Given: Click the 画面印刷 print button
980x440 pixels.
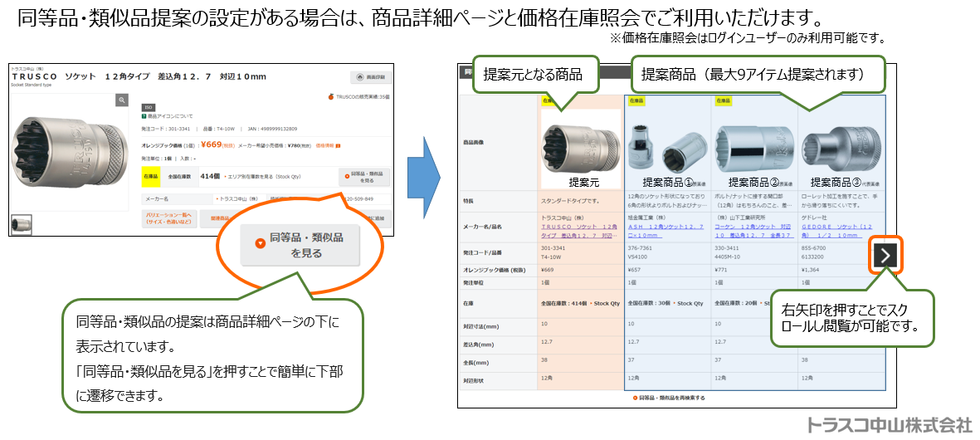Looking at the screenshot, I should click(371, 77).
